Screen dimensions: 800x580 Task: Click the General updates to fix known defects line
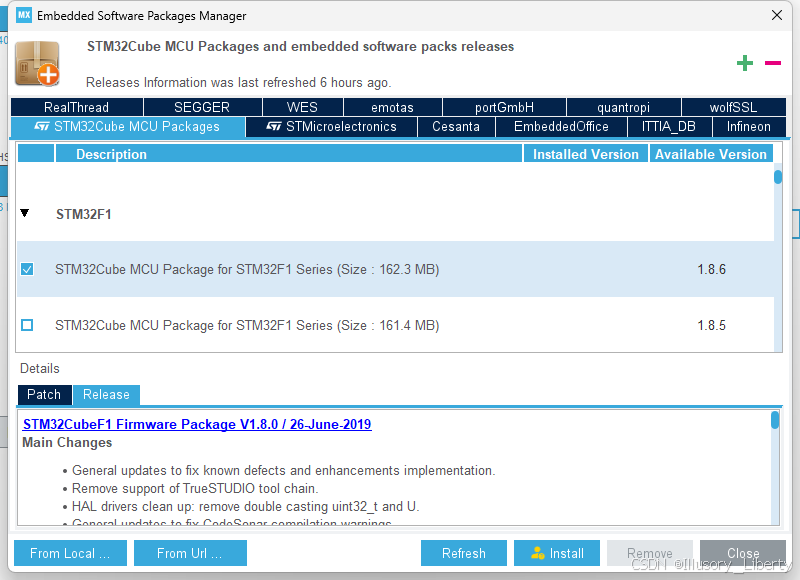pyautogui.click(x=283, y=470)
